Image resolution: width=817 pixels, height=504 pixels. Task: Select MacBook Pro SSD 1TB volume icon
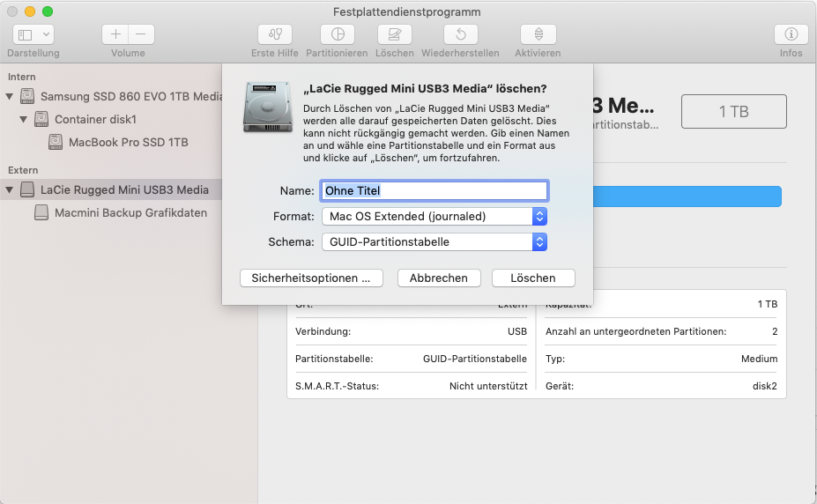56,142
